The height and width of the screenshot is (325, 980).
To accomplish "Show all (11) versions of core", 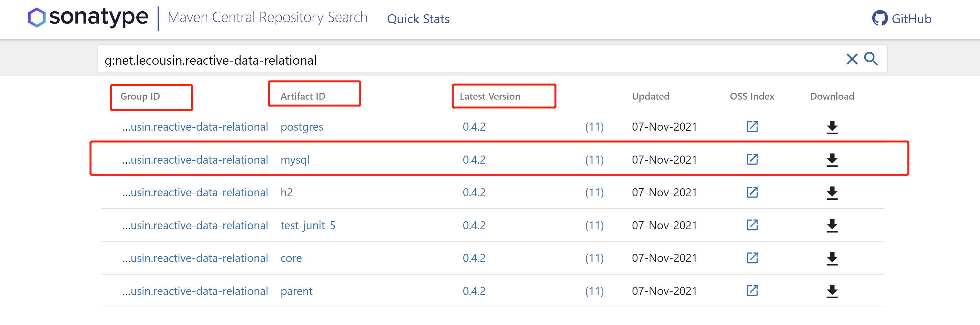I will 594,258.
